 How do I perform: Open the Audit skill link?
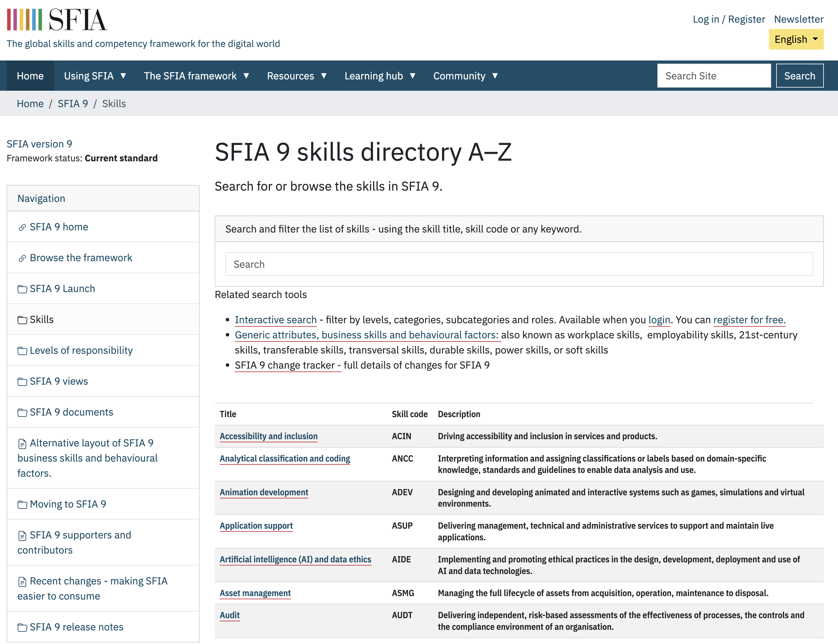point(230,615)
